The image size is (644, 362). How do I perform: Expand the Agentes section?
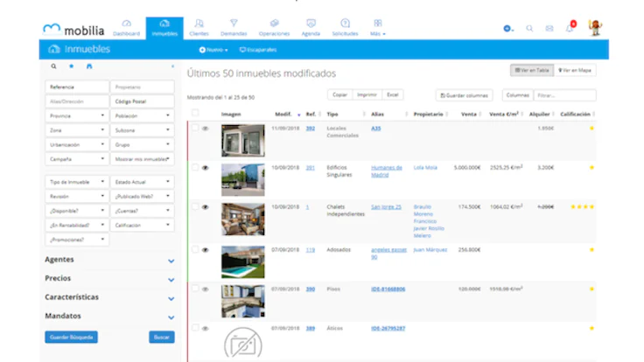point(109,260)
